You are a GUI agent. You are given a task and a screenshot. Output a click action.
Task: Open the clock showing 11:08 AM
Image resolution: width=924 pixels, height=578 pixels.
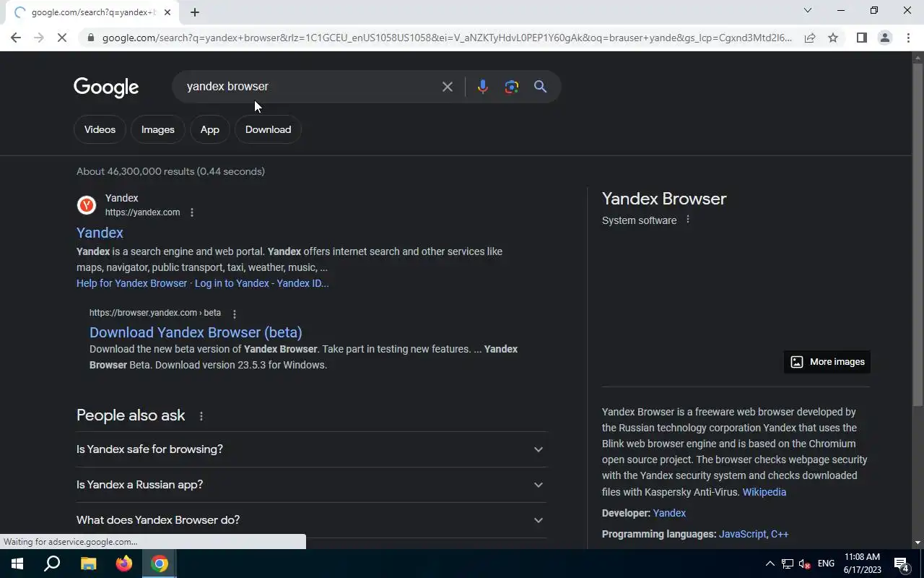[862, 564]
